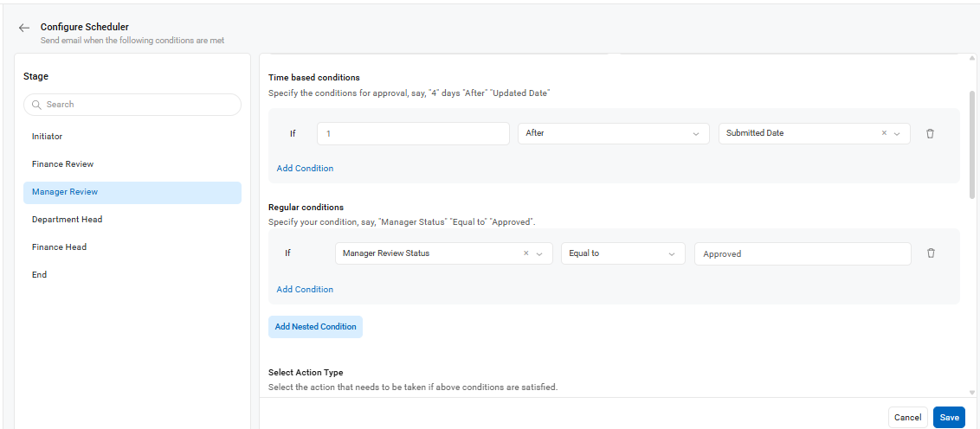Clear the Manager Review Status selection
Viewport: 980px width, 429px height.
(x=525, y=253)
